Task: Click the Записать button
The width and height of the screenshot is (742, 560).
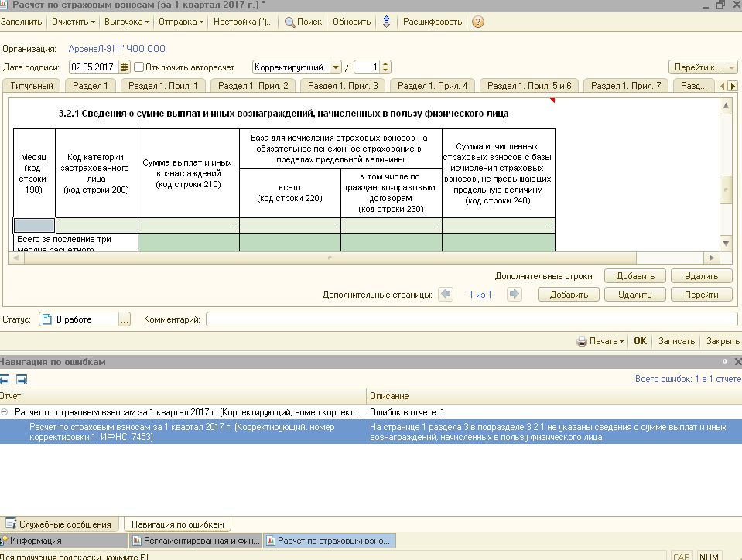Action: [x=676, y=341]
